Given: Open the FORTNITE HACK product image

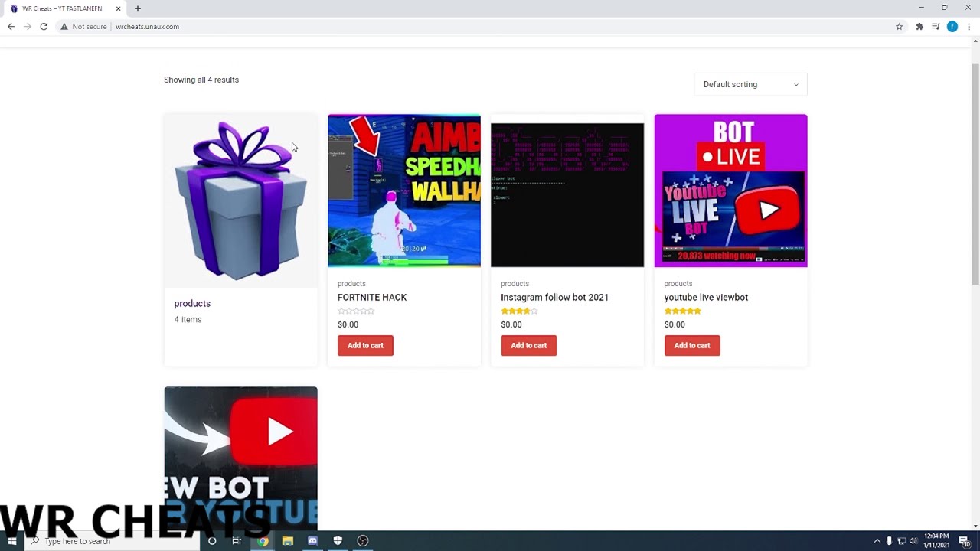Looking at the screenshot, I should [x=404, y=191].
